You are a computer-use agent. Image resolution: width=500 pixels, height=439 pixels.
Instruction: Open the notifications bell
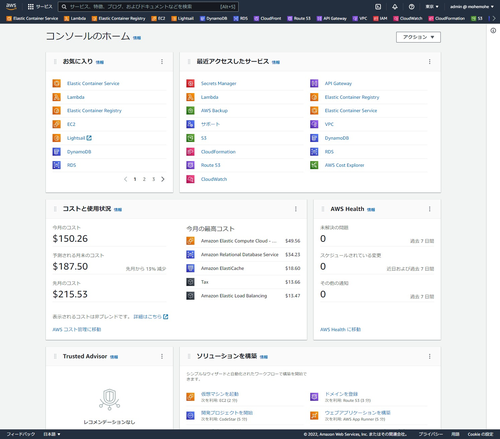(395, 7)
